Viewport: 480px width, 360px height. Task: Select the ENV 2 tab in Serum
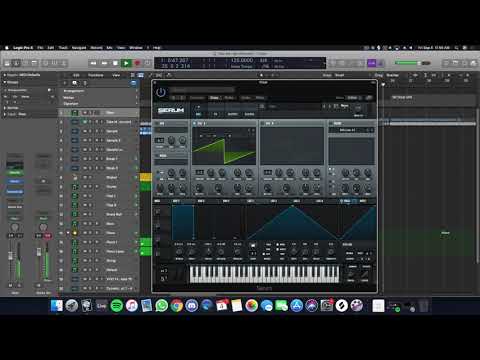[x=201, y=201]
